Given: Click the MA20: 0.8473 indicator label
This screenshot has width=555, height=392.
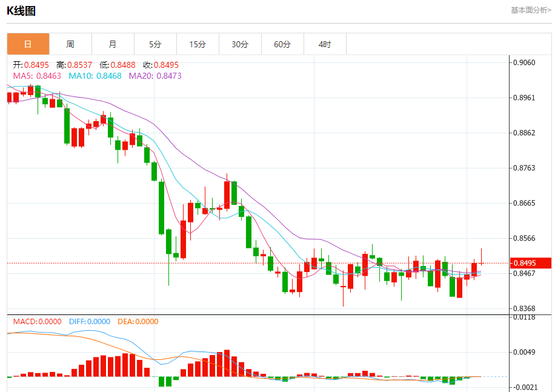Looking at the screenshot, I should coord(155,76).
